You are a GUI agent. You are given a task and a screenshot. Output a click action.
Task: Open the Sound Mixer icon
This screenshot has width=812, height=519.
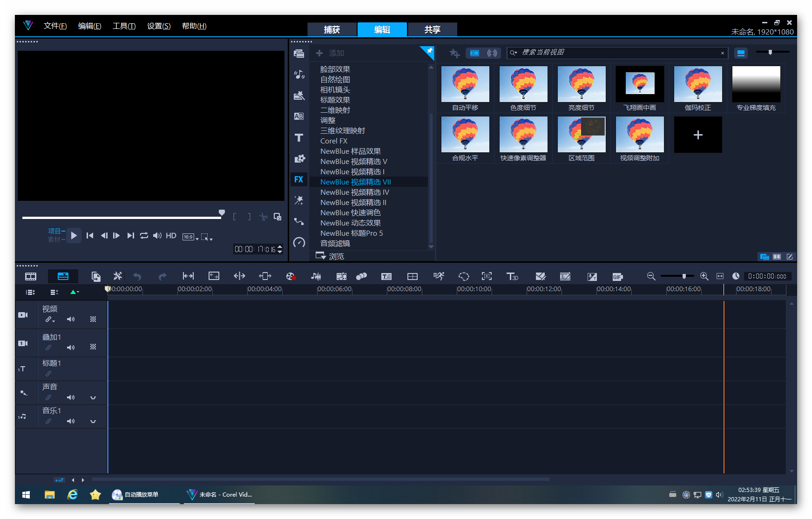tap(316, 276)
